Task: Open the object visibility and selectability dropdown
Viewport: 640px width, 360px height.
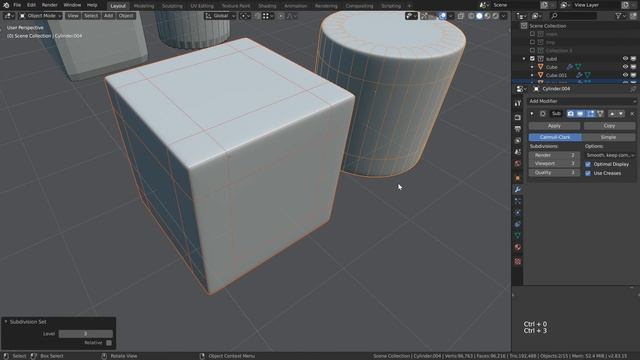Action: tap(411, 16)
